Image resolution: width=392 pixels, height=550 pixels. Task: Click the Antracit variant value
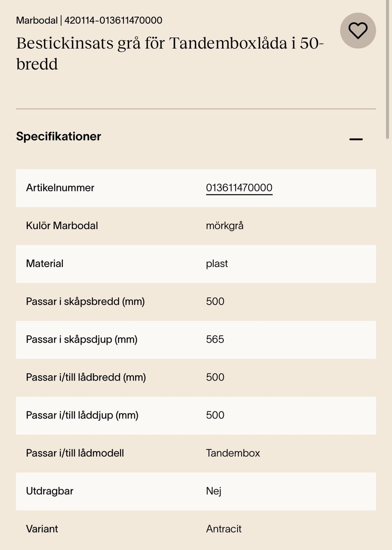224,529
